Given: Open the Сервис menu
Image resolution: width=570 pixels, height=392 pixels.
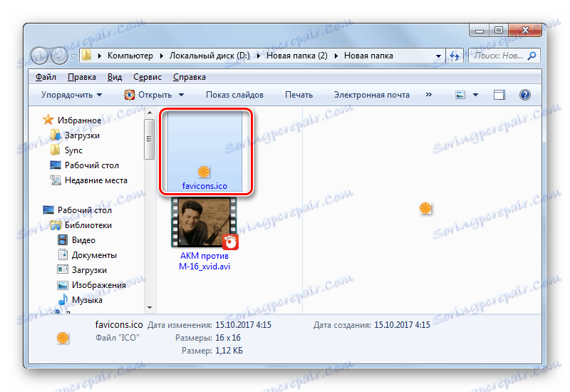Looking at the screenshot, I should (147, 77).
